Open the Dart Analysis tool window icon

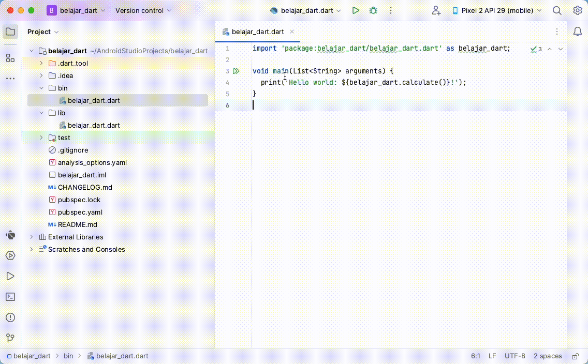click(10, 235)
